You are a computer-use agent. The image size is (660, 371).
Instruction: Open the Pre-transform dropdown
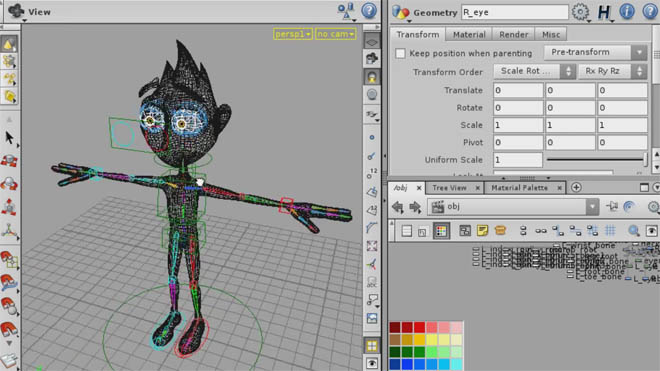[595, 53]
